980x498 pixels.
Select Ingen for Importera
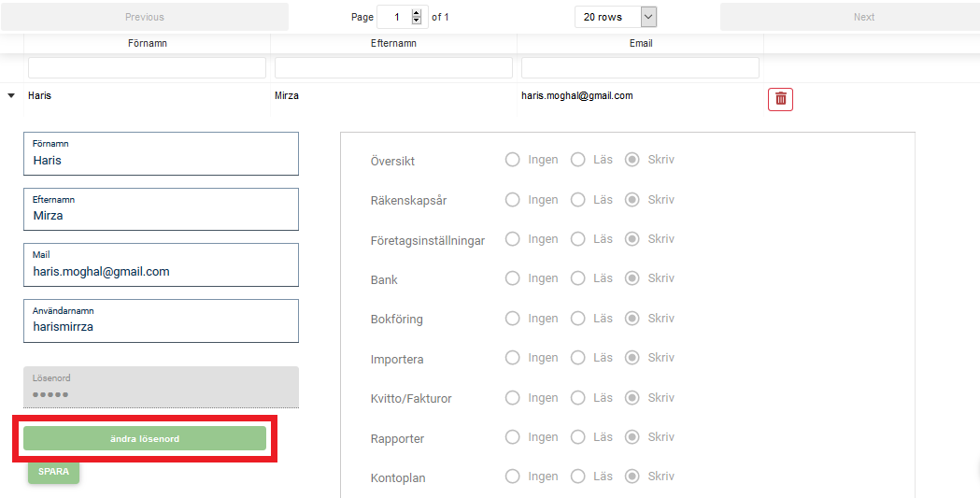click(x=512, y=358)
